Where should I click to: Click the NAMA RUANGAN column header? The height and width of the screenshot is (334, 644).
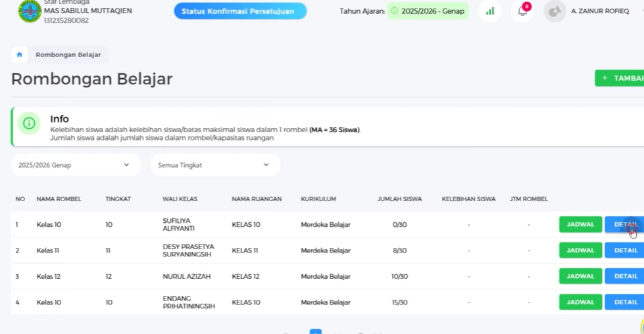click(x=257, y=199)
